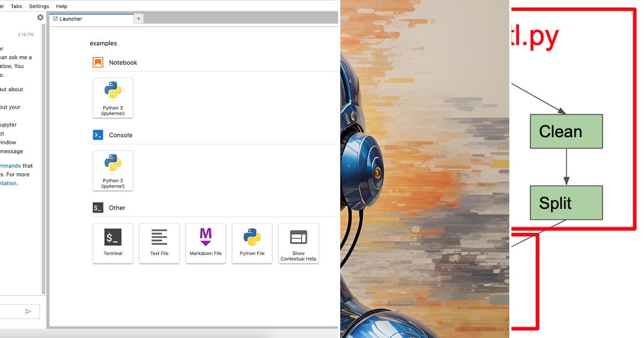Click the Split box in the diagram

(566, 203)
